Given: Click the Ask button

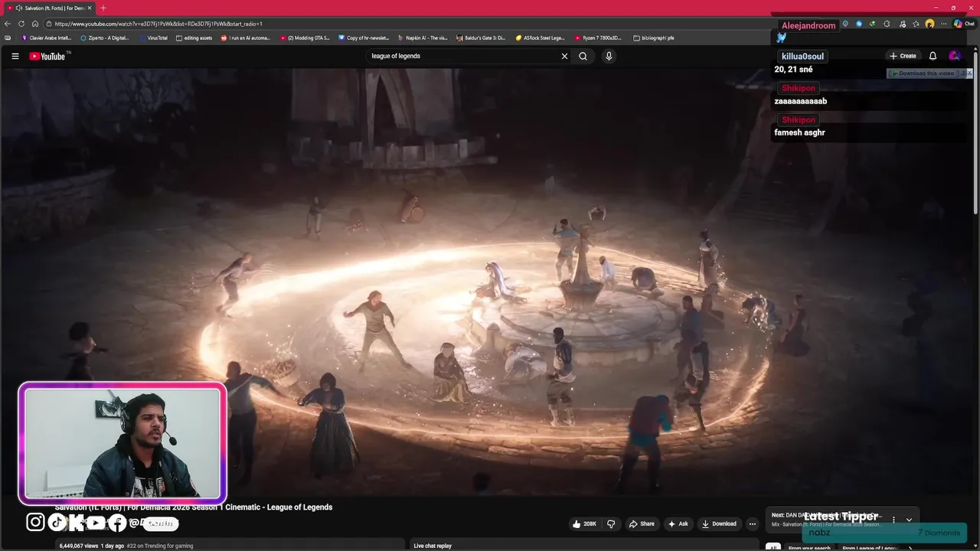Looking at the screenshot, I should (678, 523).
